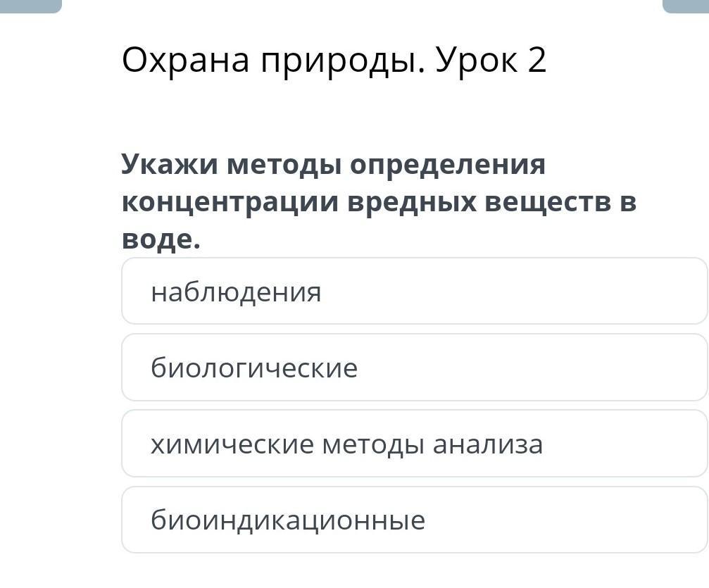Pick the "биоиндикационные" answer option

pyautogui.click(x=414, y=520)
